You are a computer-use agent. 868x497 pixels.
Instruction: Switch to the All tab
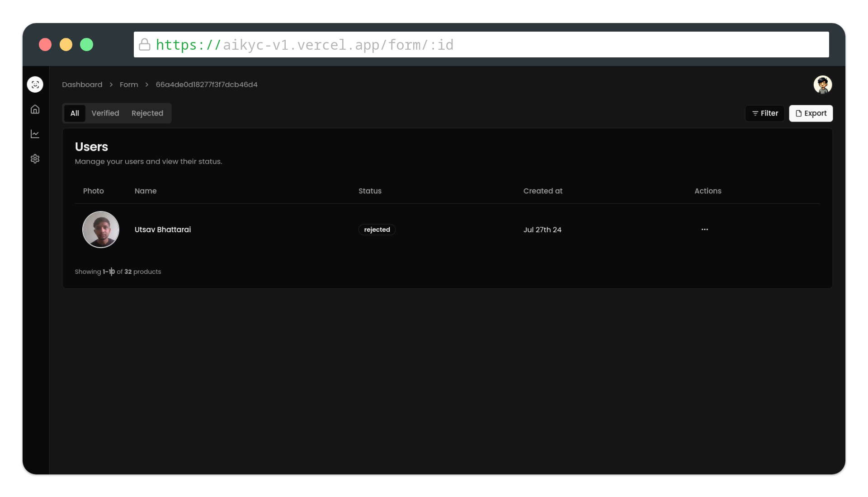coord(75,113)
